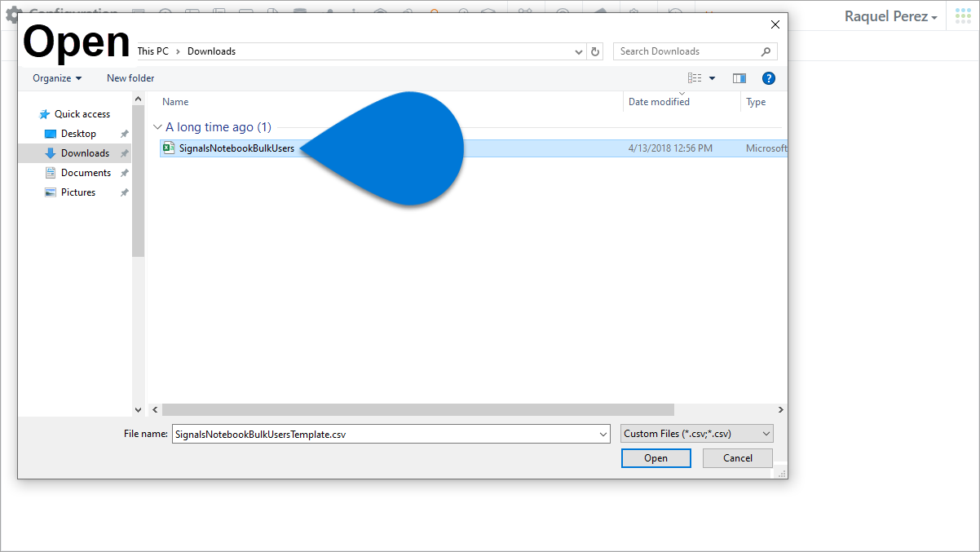Click the pin icon next to Desktop
Viewport: 980px width, 552px height.
click(x=125, y=134)
